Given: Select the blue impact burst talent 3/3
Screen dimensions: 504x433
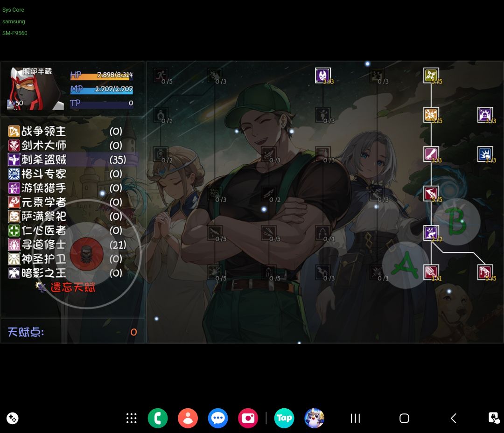Looking at the screenshot, I should click(485, 154).
